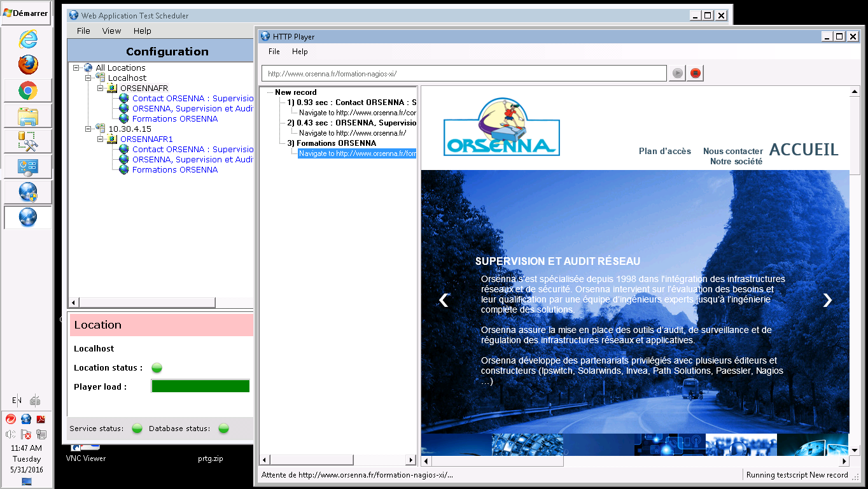Open File menu in HTTP Player
The height and width of the screenshot is (489, 868).
tap(274, 52)
